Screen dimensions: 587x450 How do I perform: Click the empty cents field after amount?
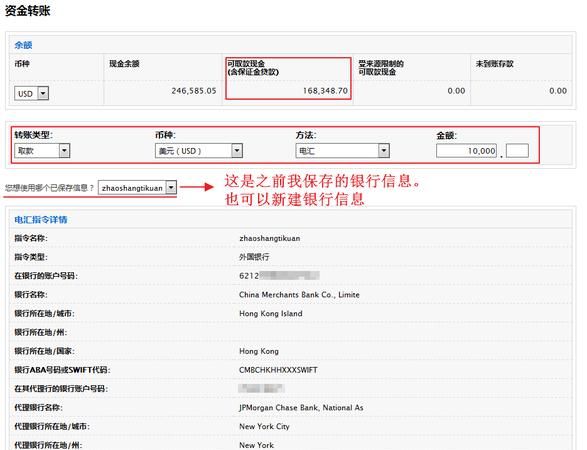[517, 151]
